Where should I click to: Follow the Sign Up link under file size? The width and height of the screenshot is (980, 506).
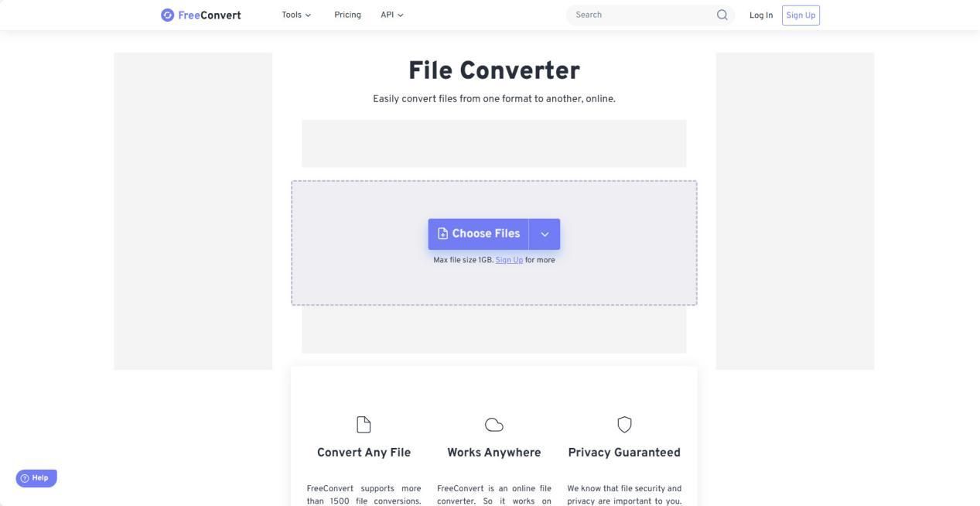coord(509,260)
